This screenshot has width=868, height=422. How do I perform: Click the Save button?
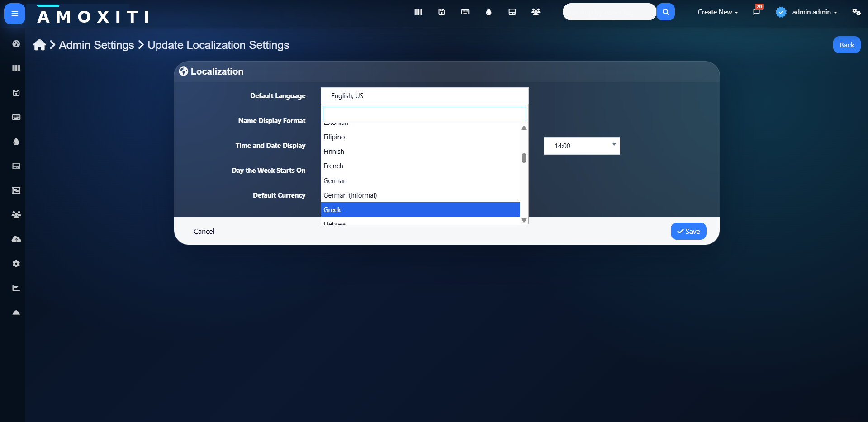click(688, 231)
